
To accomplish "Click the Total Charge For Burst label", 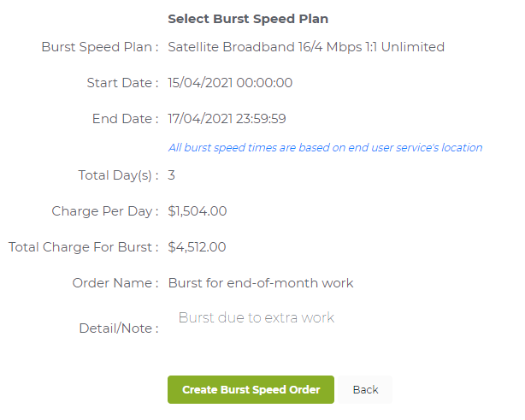I will click(x=83, y=247).
